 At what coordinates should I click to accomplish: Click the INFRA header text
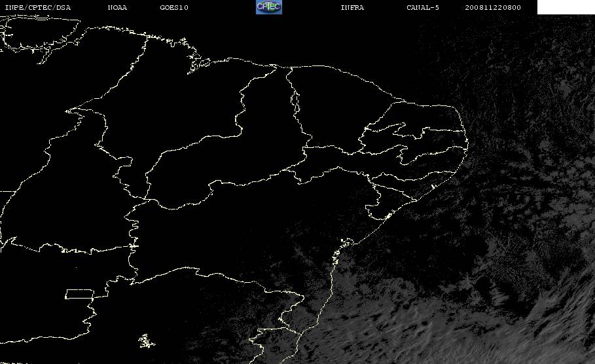(352, 7)
